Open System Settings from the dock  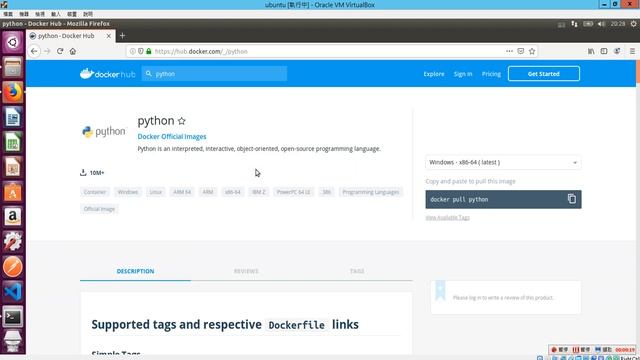pos(13,242)
